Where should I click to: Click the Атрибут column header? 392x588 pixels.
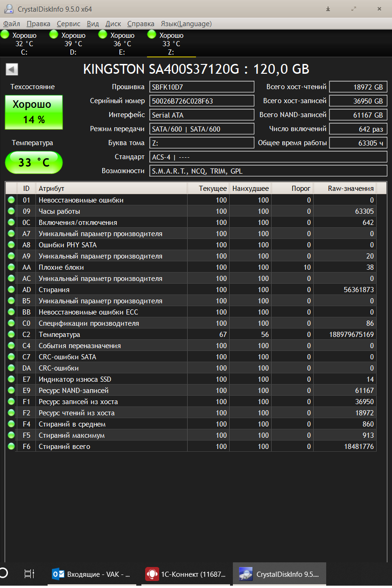111,189
